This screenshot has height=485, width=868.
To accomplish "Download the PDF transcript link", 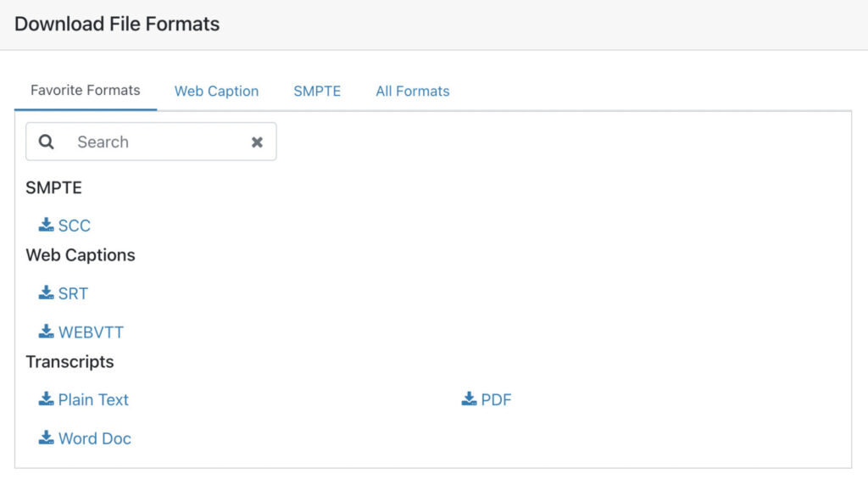I will coord(496,399).
